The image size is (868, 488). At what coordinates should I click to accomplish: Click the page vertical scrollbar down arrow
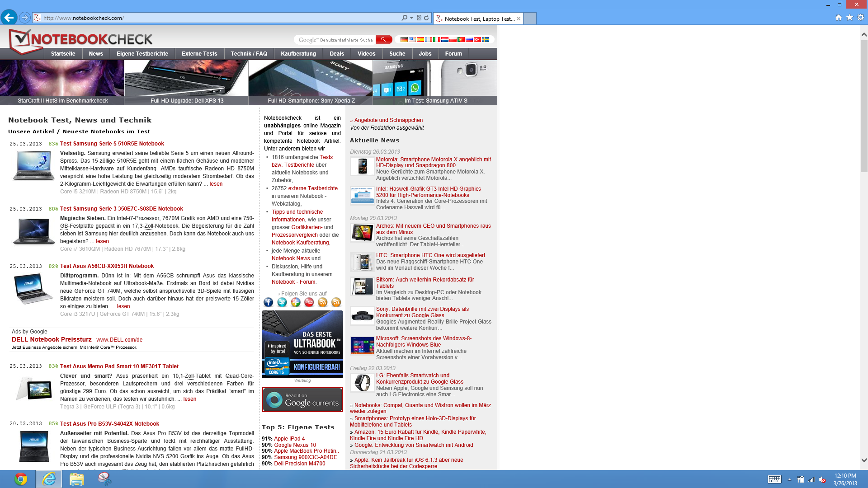tap(864, 460)
